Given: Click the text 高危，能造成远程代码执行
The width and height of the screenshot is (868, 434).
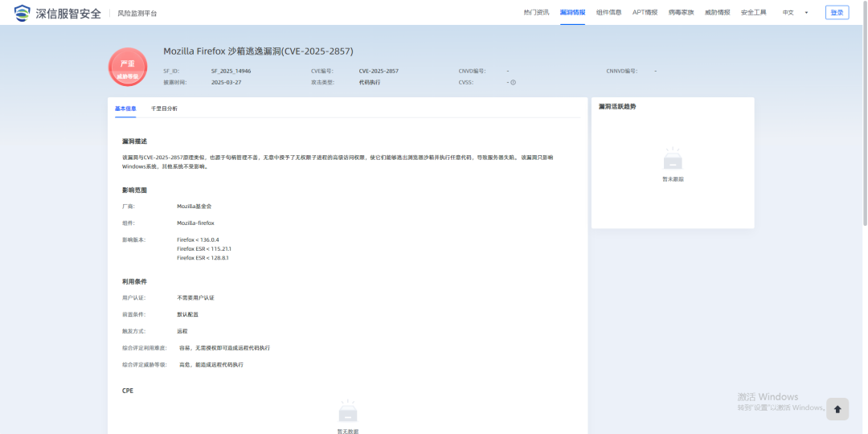Looking at the screenshot, I should point(211,365).
